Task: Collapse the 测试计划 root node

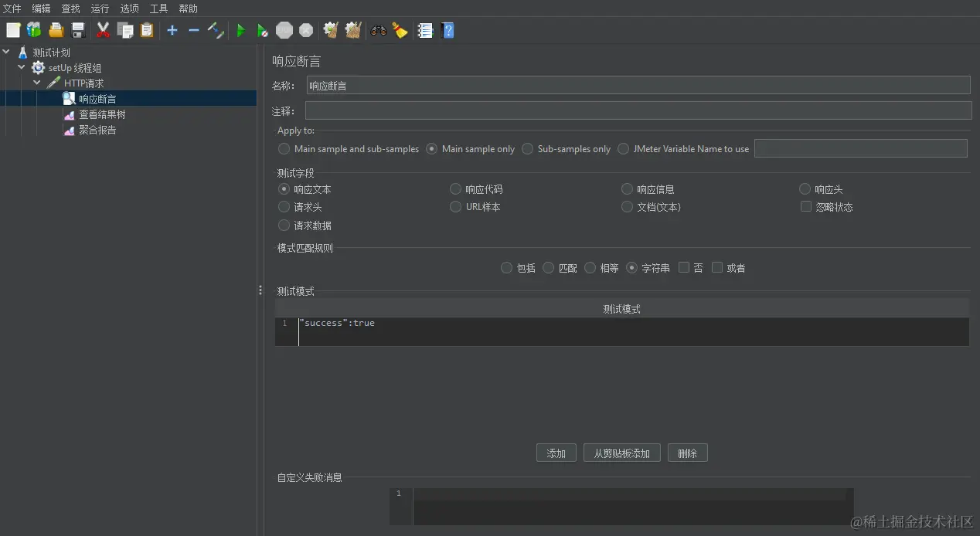Action: (6, 52)
